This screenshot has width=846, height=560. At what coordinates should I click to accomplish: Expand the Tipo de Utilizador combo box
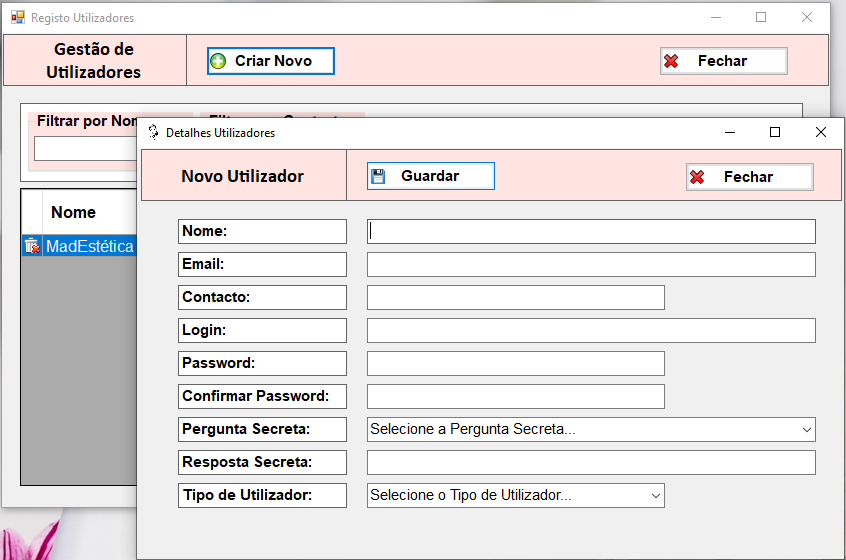point(655,495)
